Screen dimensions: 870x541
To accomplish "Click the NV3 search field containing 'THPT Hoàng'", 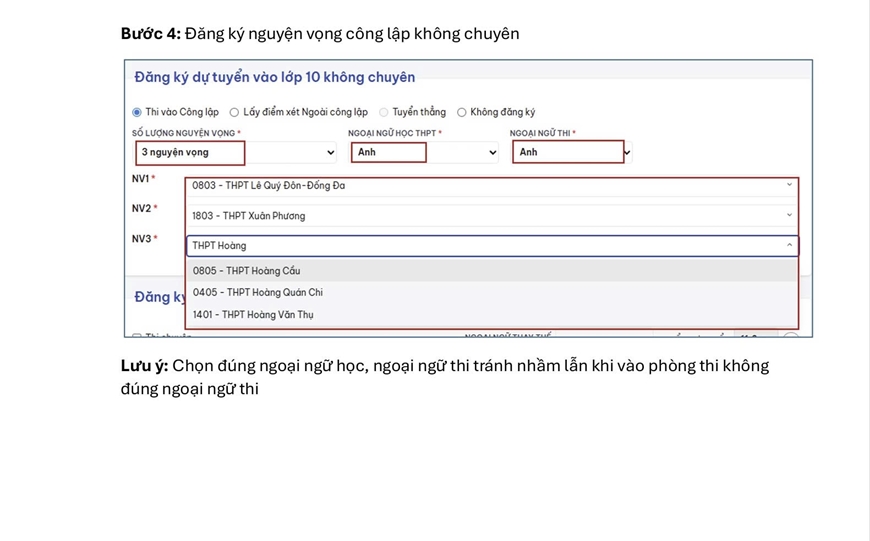I will coord(400,245).
